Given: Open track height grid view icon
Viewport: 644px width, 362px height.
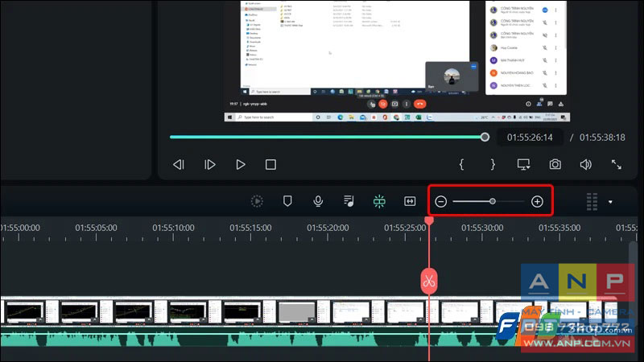Looking at the screenshot, I should pos(592,202).
